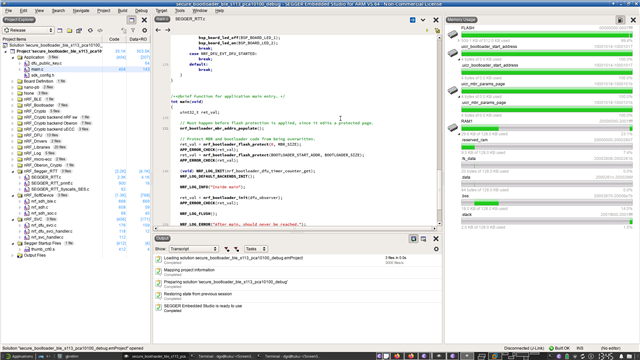The height and width of the screenshot is (360, 640).
Task: Expand the Board Definition folder
Action: point(13,81)
